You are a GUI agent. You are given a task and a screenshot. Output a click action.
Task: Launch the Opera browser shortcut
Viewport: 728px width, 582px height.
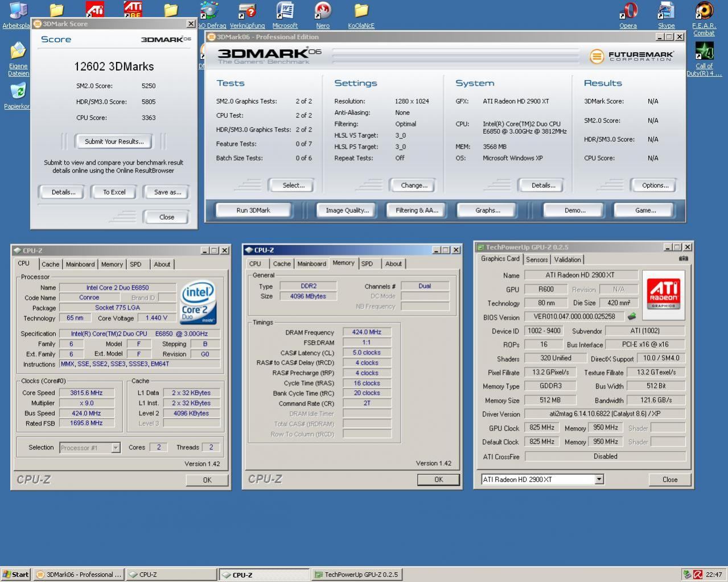[x=628, y=11]
